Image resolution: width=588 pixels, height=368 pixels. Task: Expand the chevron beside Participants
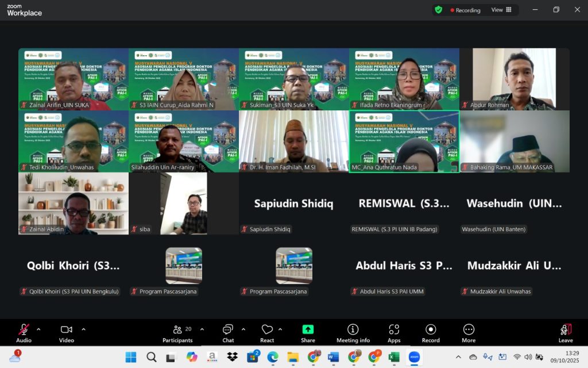(x=202, y=329)
